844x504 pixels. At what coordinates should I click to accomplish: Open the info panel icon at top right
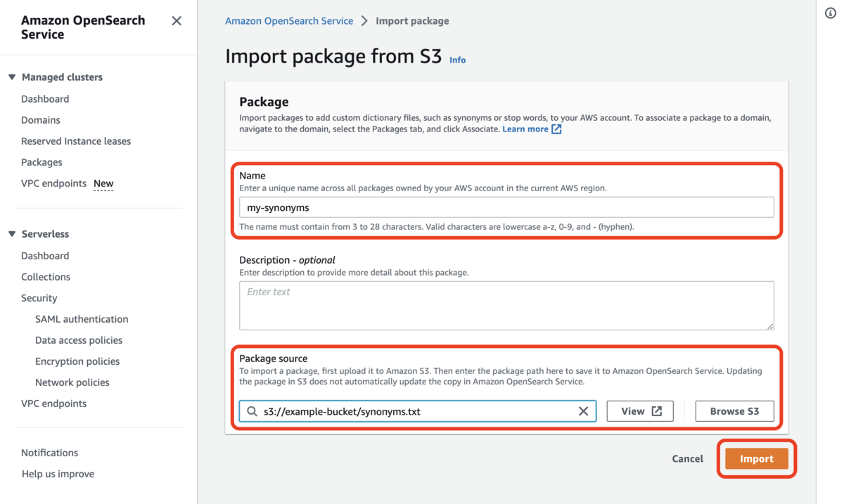click(x=831, y=13)
